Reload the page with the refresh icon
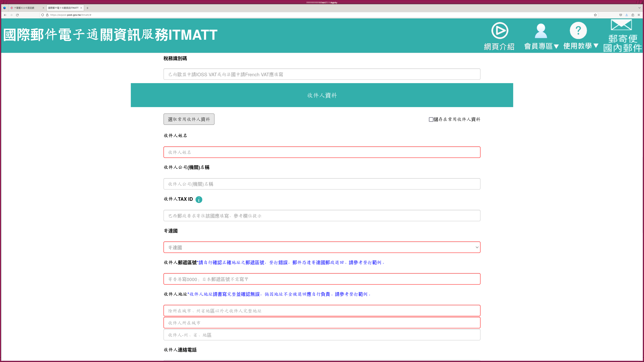644x362 pixels. tap(17, 15)
